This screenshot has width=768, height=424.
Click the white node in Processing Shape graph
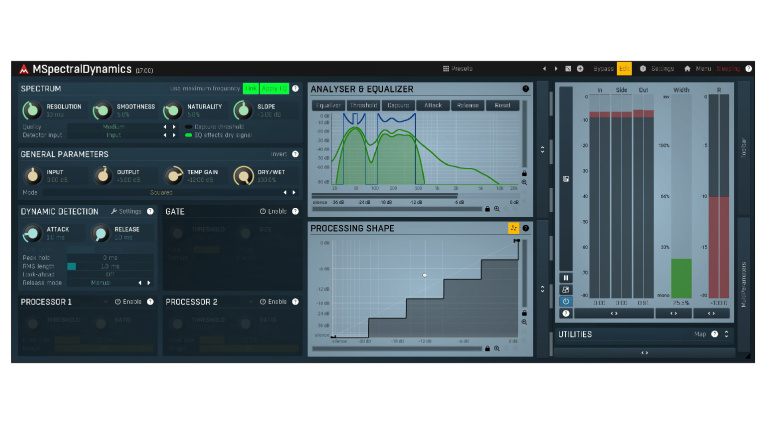425,275
